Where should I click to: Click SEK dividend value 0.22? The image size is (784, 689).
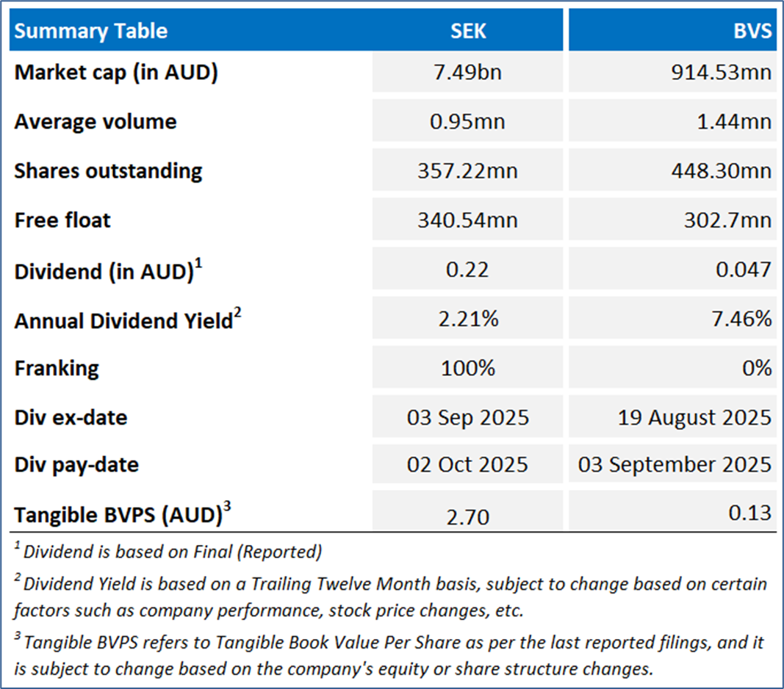468,270
